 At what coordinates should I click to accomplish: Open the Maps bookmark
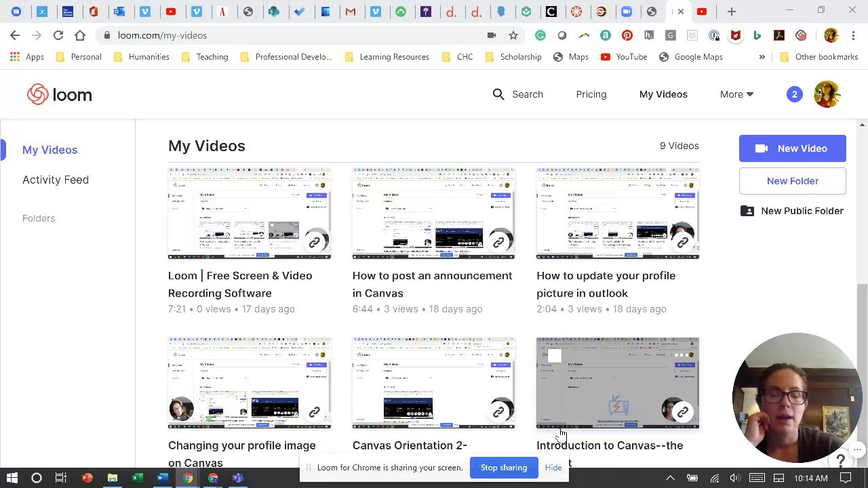point(571,57)
